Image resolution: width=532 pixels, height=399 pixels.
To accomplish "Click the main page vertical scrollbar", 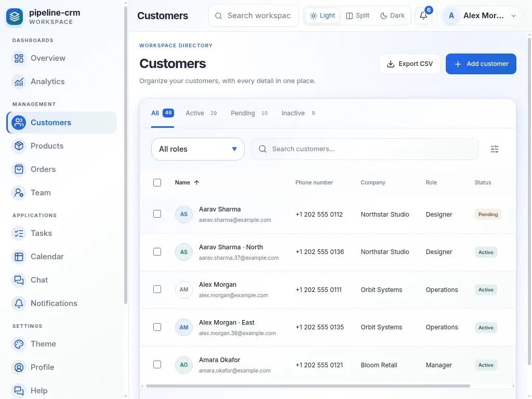I will [x=529, y=202].
